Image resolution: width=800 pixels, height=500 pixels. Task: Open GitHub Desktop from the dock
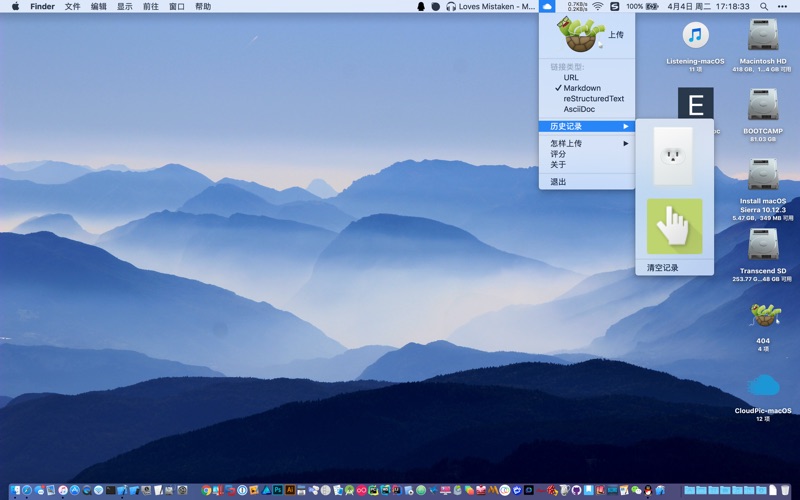(577, 490)
